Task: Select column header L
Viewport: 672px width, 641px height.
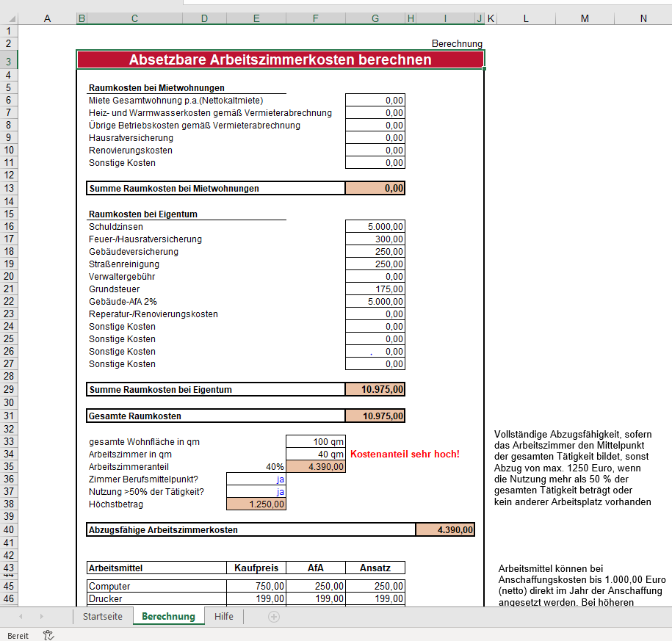Action: [526, 18]
